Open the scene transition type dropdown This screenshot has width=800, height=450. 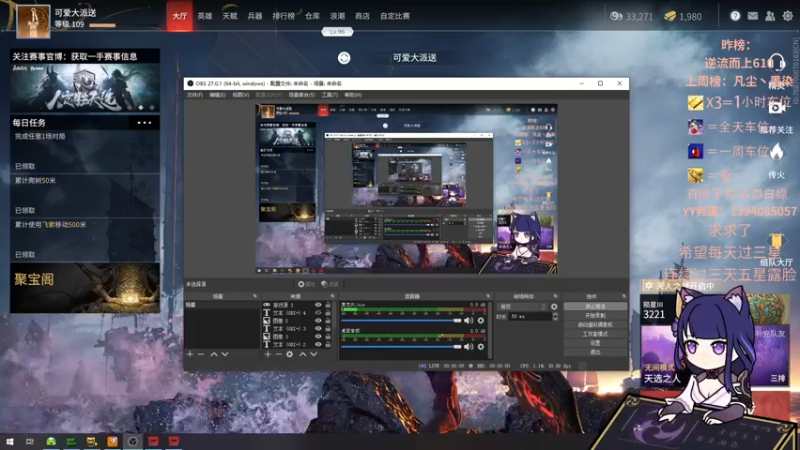tap(522, 307)
